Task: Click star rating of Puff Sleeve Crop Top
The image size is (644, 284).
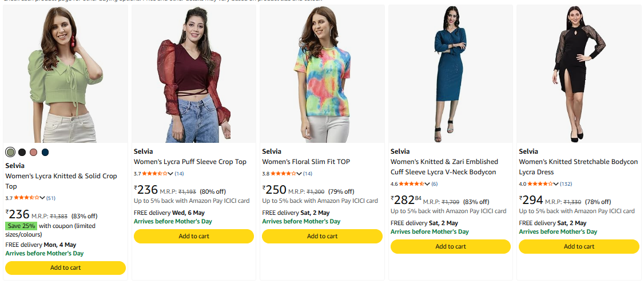Action: 155,174
